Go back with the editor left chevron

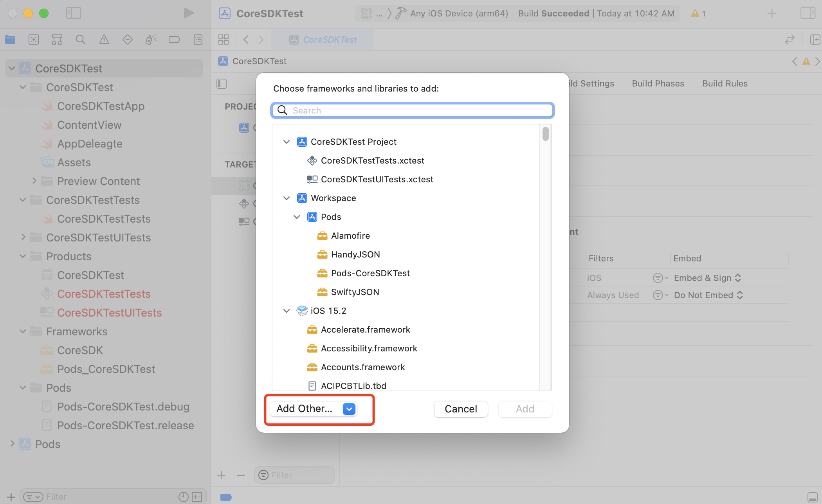click(246, 40)
